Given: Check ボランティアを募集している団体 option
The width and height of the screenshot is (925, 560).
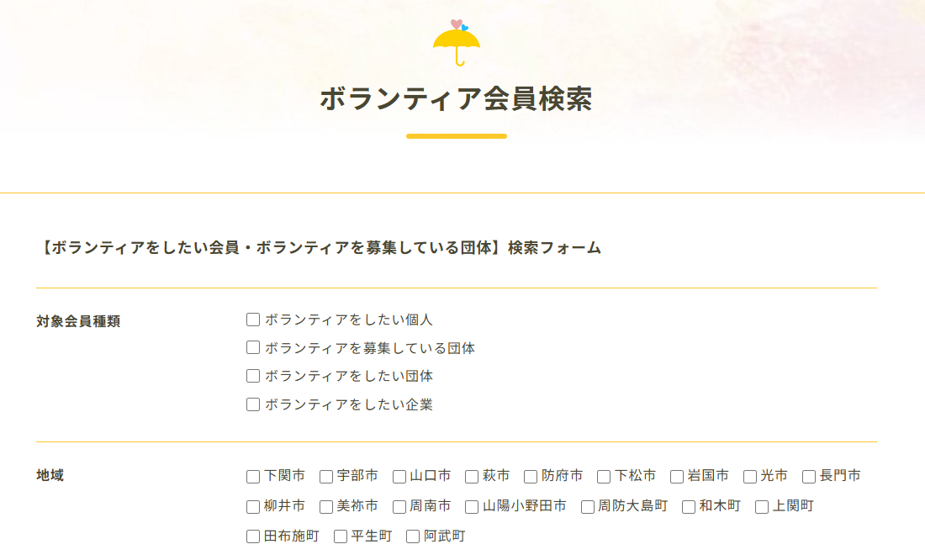Looking at the screenshot, I should pyautogui.click(x=251, y=347).
